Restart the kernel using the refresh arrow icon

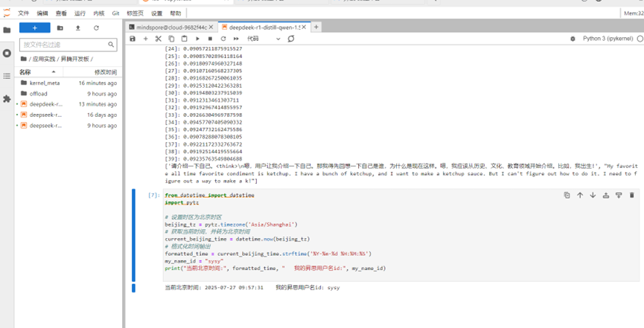pos(223,39)
